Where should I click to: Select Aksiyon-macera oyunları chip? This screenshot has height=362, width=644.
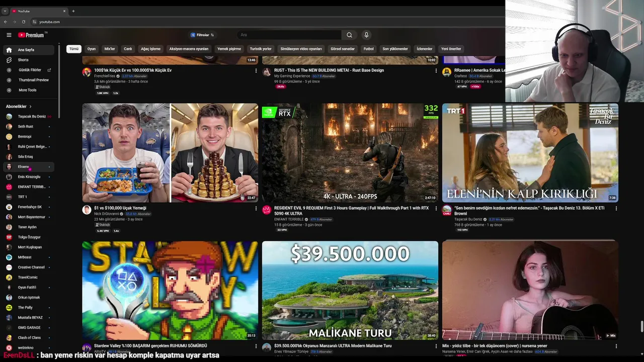pos(189,49)
